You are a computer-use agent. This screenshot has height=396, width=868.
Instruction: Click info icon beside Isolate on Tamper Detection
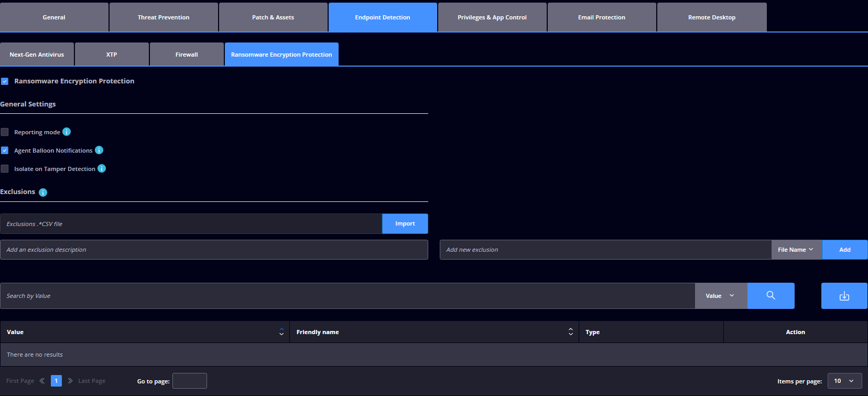(102, 168)
